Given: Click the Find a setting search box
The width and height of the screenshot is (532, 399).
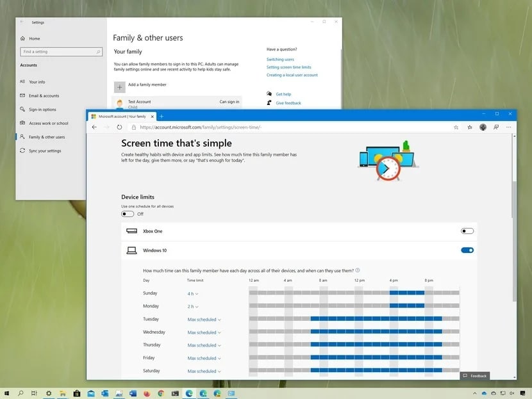Looking at the screenshot, I should click(61, 51).
